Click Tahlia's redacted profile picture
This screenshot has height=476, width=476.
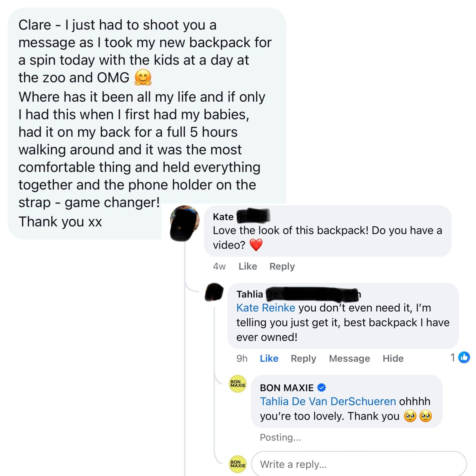coord(214,292)
